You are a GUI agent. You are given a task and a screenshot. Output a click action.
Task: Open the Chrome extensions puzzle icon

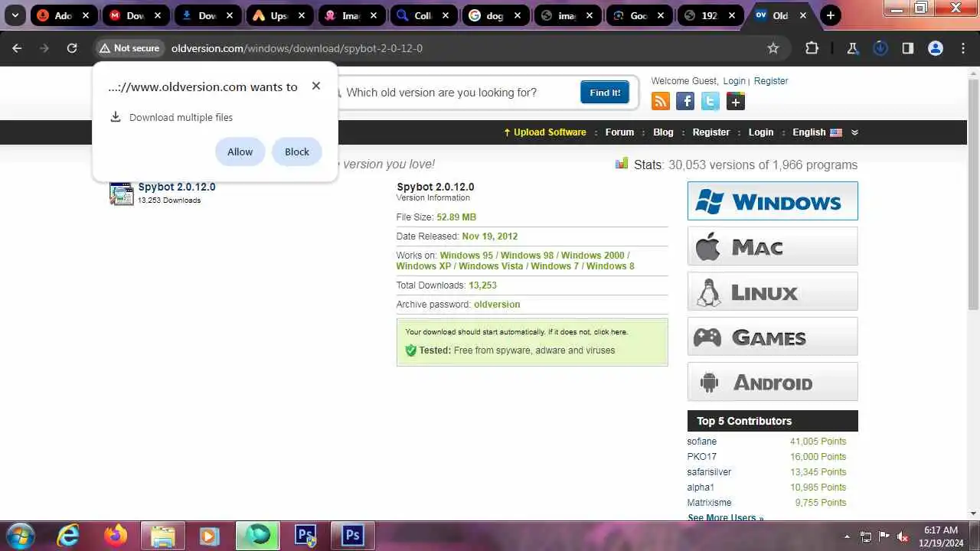click(812, 48)
